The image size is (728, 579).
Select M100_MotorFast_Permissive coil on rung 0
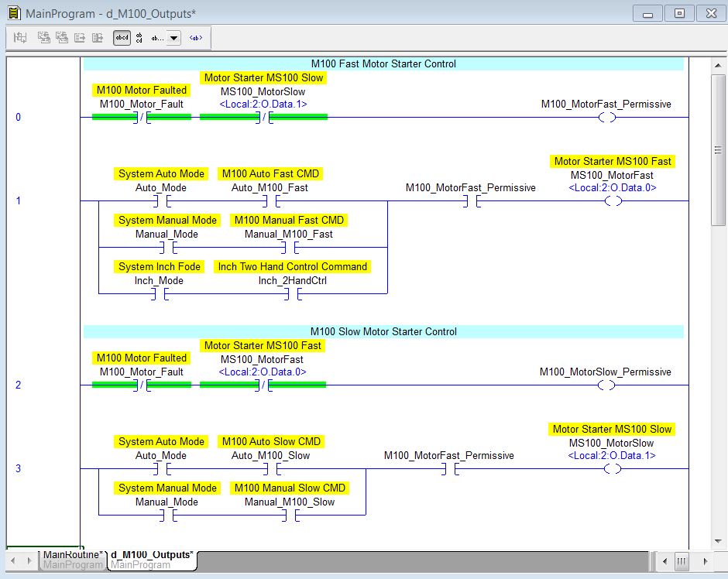pyautogui.click(x=607, y=118)
